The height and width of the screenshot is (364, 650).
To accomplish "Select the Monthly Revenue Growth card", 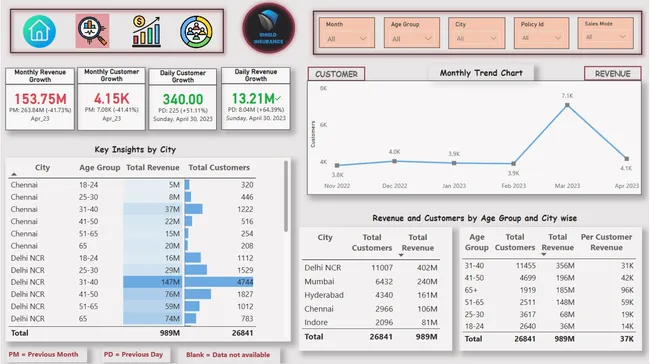I will click(40, 99).
